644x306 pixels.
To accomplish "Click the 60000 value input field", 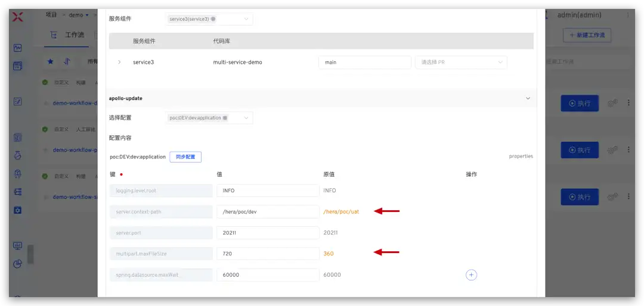I will tap(268, 275).
